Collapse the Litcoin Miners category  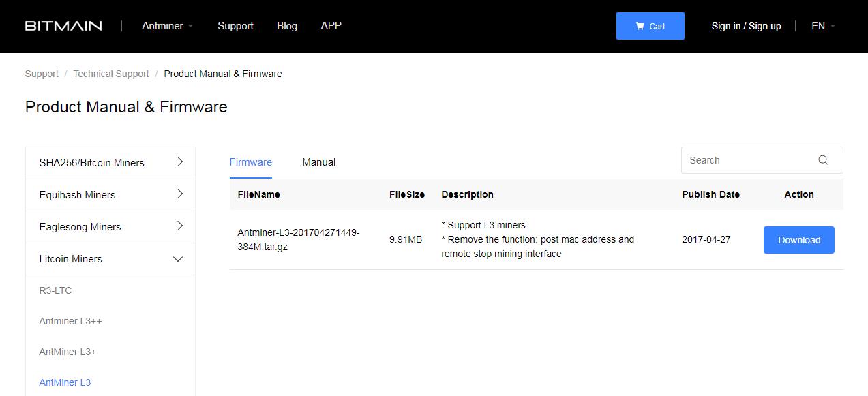110,259
